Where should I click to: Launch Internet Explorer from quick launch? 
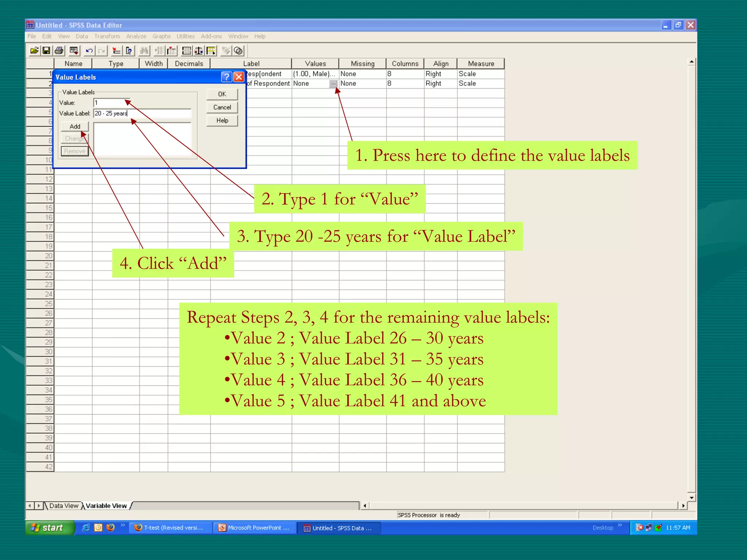(x=86, y=528)
